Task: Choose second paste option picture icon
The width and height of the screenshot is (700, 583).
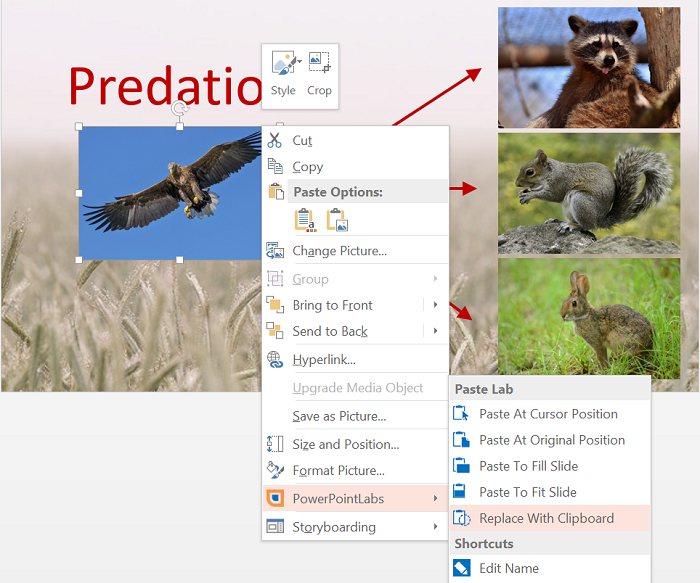Action: tap(337, 220)
